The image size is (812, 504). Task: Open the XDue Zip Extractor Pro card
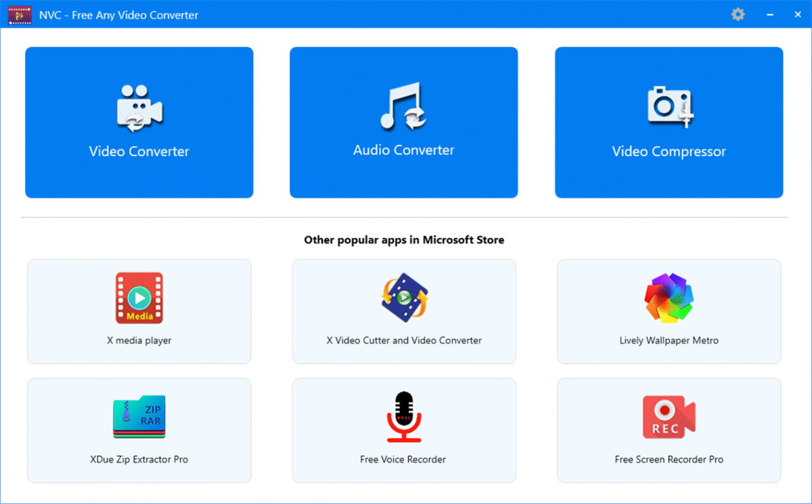click(x=139, y=430)
